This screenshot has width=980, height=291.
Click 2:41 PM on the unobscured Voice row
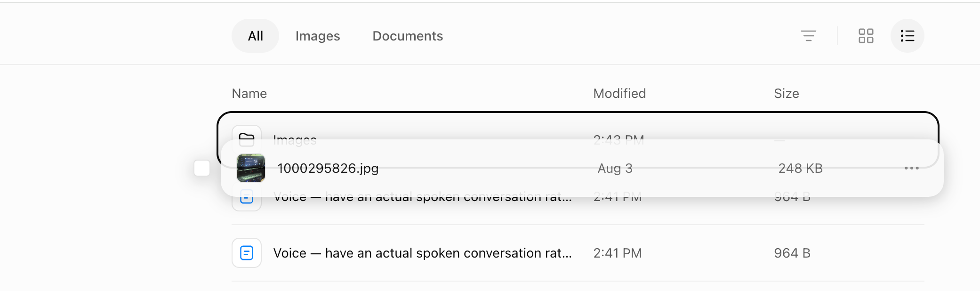(x=618, y=253)
